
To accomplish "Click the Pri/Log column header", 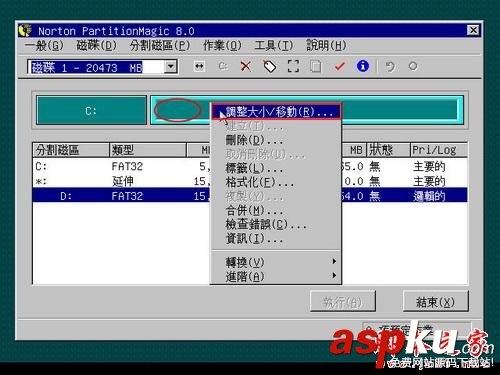I will 439,150.
